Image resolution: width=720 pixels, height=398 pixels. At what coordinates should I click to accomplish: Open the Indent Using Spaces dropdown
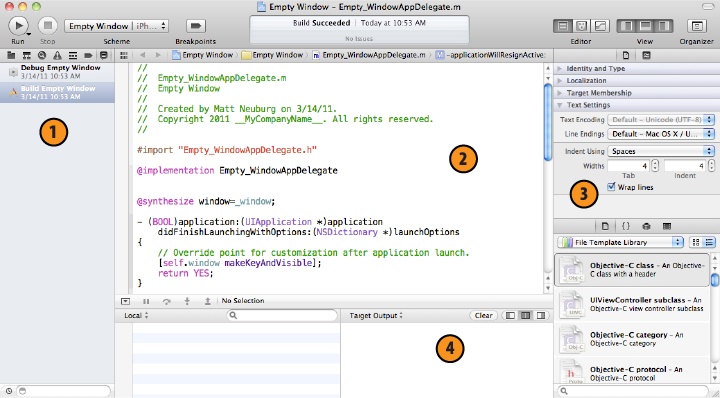tap(661, 151)
